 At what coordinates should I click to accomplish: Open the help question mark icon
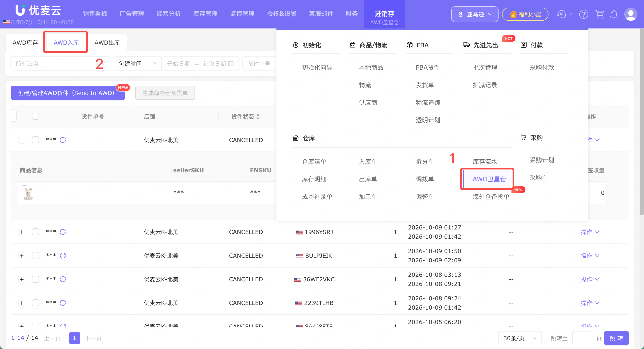[x=584, y=14]
